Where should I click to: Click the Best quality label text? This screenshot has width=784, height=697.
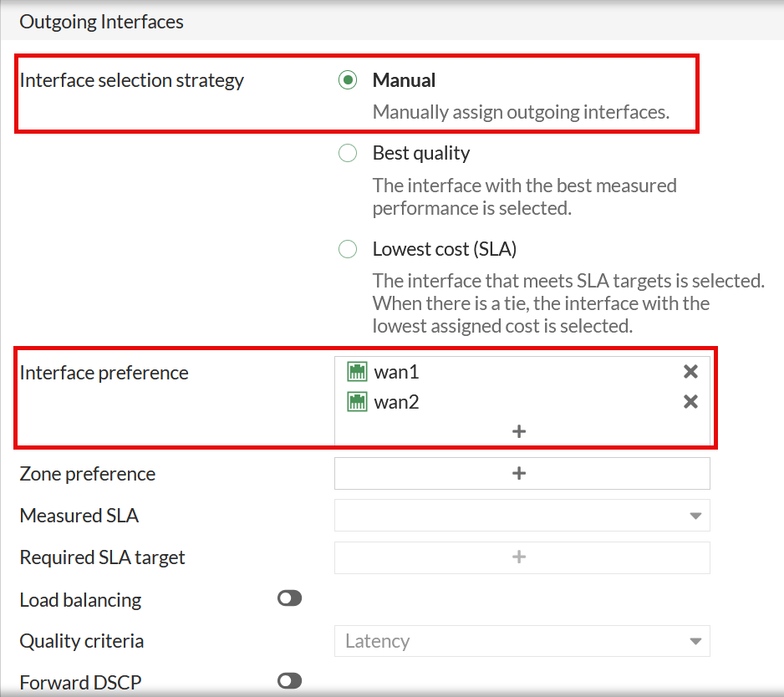click(421, 154)
